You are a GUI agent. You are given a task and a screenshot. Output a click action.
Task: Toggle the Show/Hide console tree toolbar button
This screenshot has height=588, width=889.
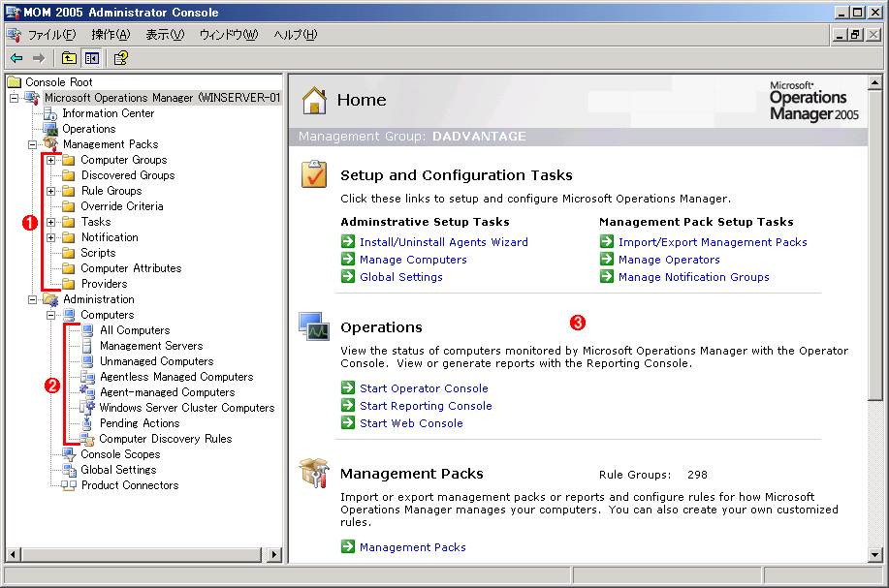(91, 58)
